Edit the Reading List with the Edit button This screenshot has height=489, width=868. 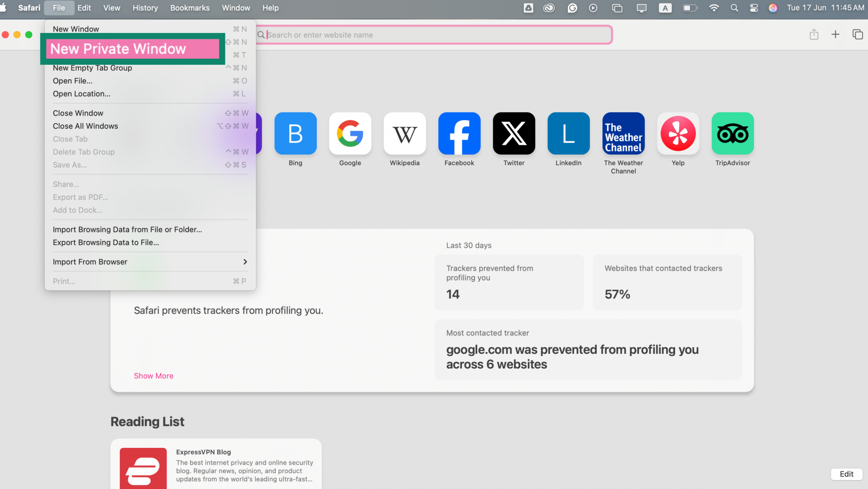(847, 474)
